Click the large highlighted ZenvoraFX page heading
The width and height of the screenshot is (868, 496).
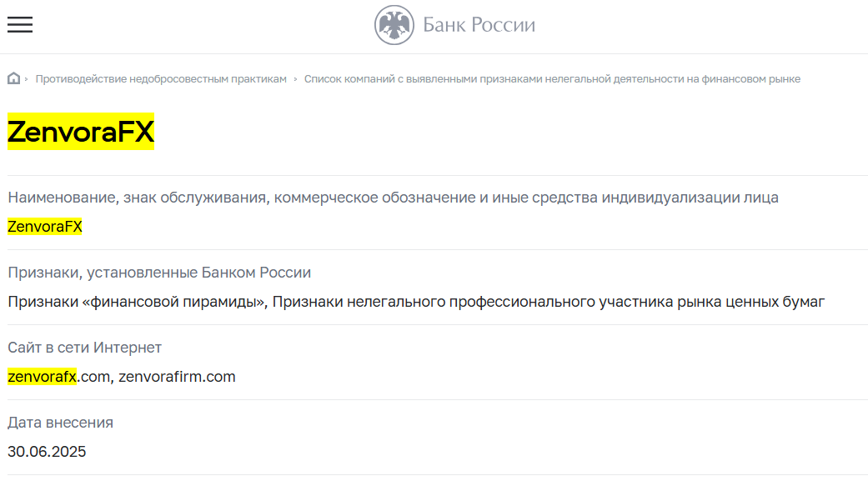[x=81, y=132]
